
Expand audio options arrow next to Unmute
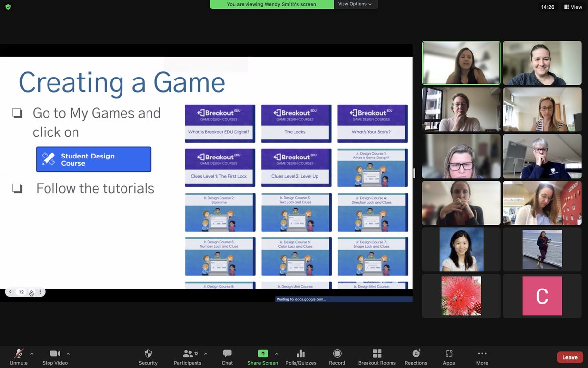coord(32,353)
